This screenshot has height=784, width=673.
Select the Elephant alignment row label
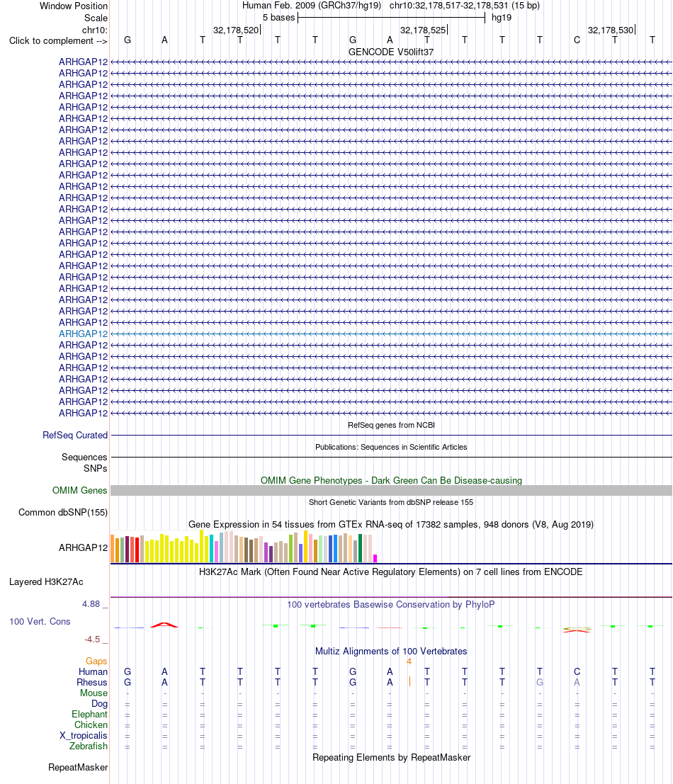[x=89, y=714]
